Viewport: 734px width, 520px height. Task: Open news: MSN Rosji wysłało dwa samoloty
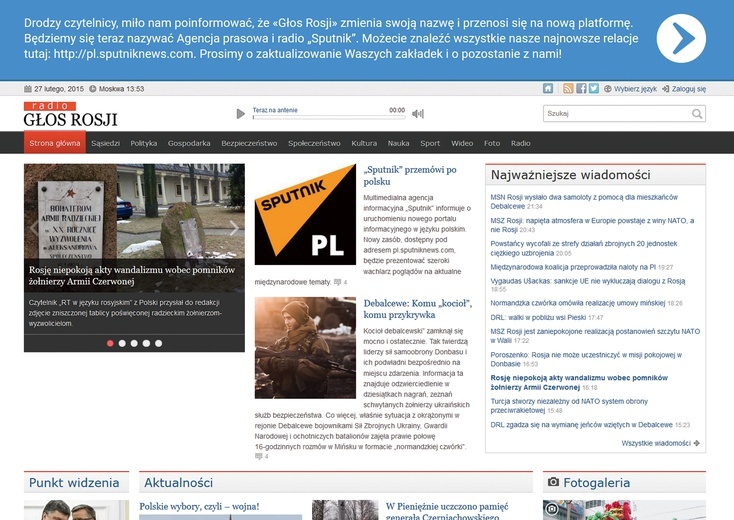coord(584,202)
